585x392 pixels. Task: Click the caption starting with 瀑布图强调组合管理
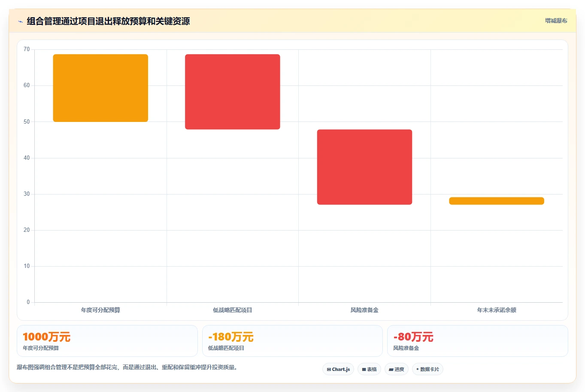tap(127, 368)
